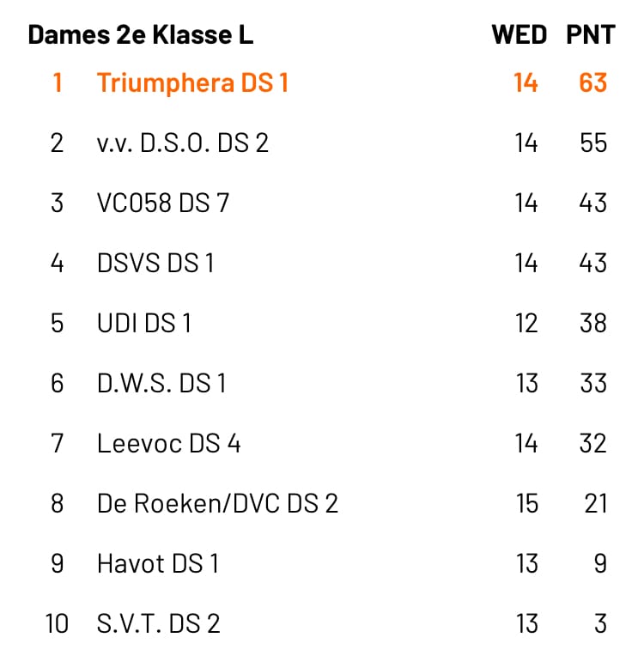
Task: Open the highlighted Triumphera DS 1 team row
Action: coord(322,82)
